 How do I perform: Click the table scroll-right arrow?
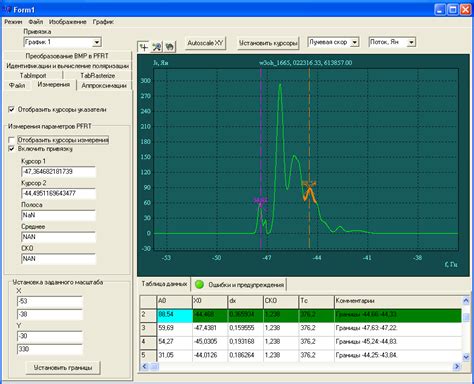point(457,366)
